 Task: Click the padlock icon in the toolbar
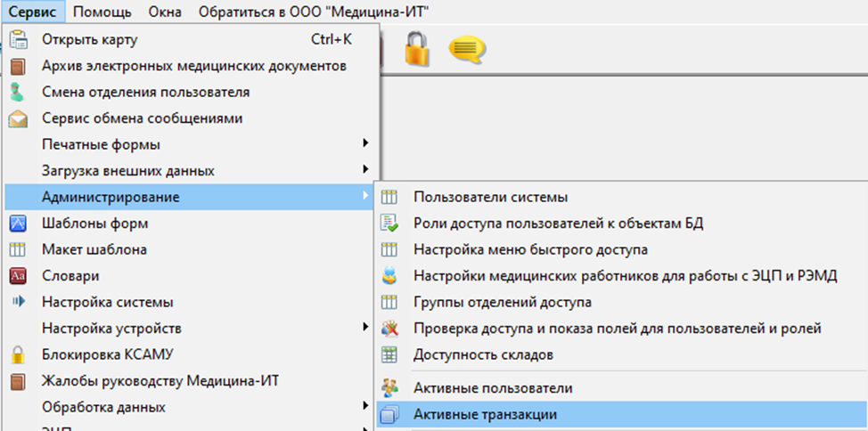click(417, 48)
